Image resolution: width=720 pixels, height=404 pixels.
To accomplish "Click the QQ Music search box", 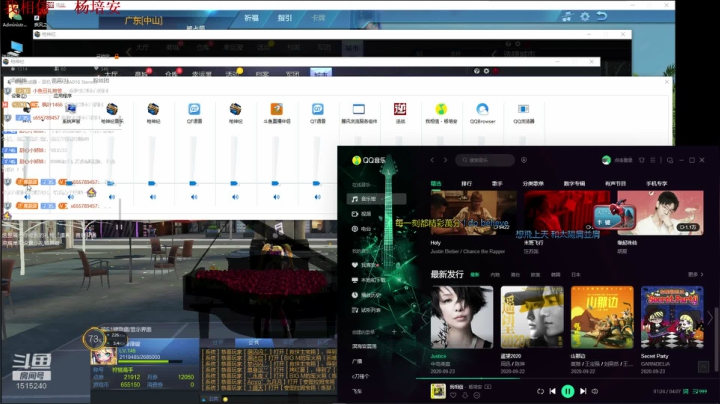I will [x=485, y=160].
